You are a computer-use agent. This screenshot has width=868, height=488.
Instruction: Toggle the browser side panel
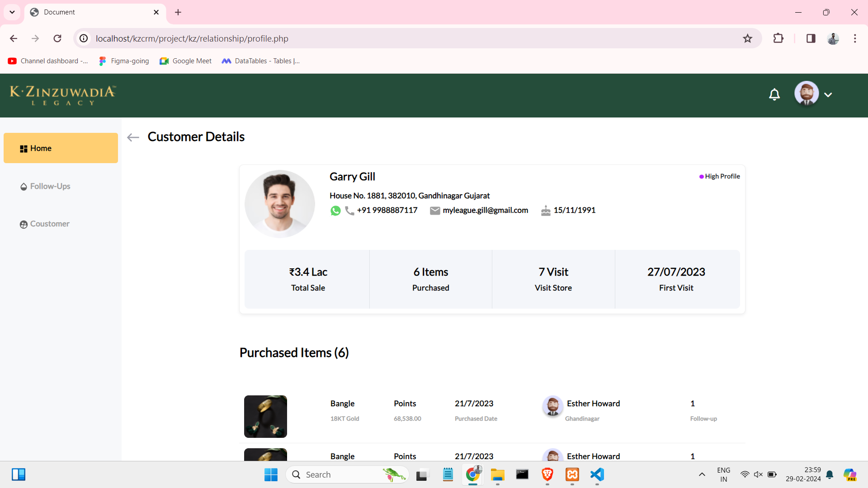coord(811,38)
